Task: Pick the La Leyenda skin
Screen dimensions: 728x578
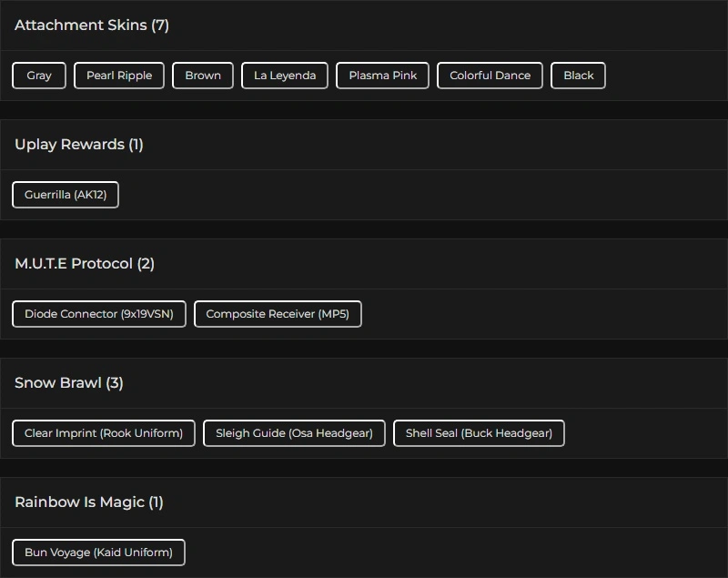Action: coord(285,76)
